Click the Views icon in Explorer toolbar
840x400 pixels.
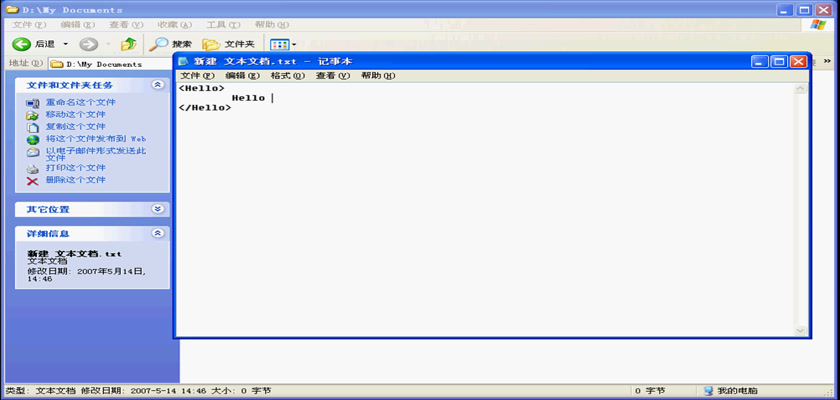(279, 44)
